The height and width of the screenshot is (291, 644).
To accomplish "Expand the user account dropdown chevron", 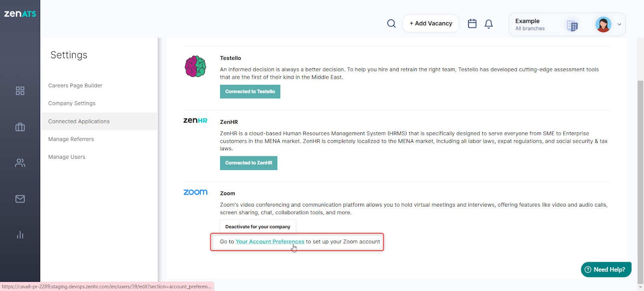I will point(619,25).
